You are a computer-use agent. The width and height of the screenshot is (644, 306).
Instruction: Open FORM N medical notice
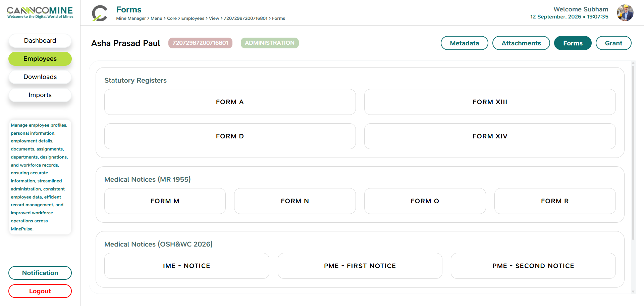point(295,201)
